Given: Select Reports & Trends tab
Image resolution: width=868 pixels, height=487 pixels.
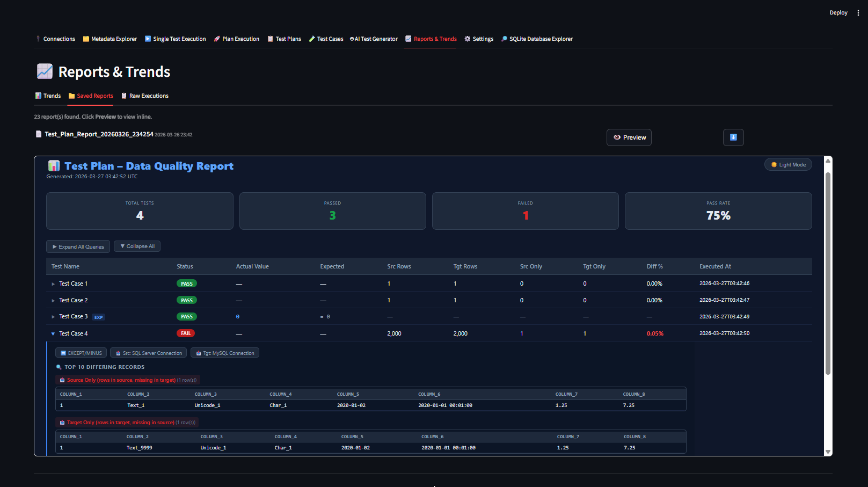Looking at the screenshot, I should pos(431,39).
